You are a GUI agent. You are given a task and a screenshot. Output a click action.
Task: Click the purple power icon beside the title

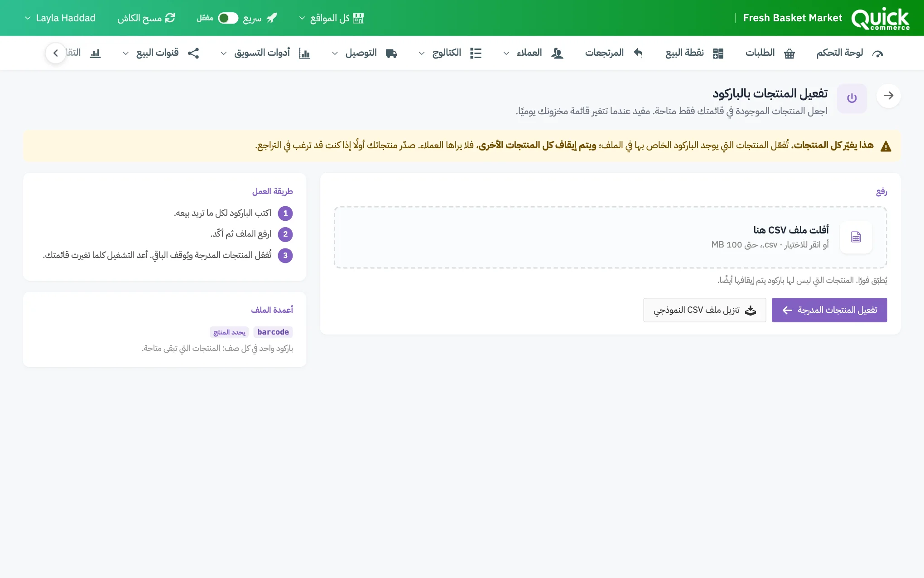coord(852,98)
